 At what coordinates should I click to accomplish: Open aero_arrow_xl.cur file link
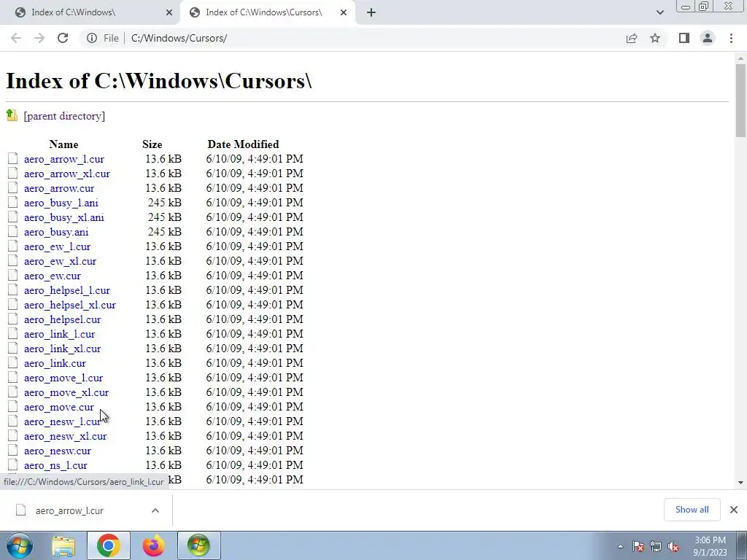(67, 174)
